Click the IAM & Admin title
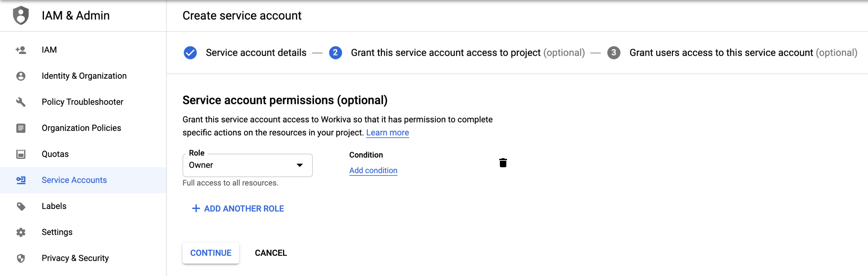This screenshot has height=276, width=868. [x=76, y=15]
